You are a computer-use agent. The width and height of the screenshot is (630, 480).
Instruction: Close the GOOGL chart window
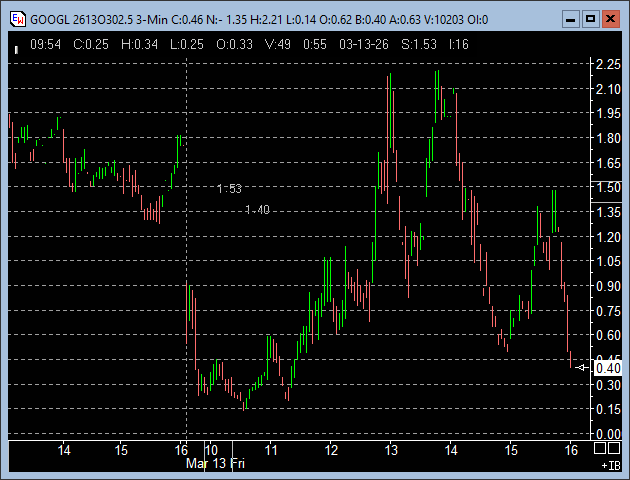pyautogui.click(x=610, y=18)
